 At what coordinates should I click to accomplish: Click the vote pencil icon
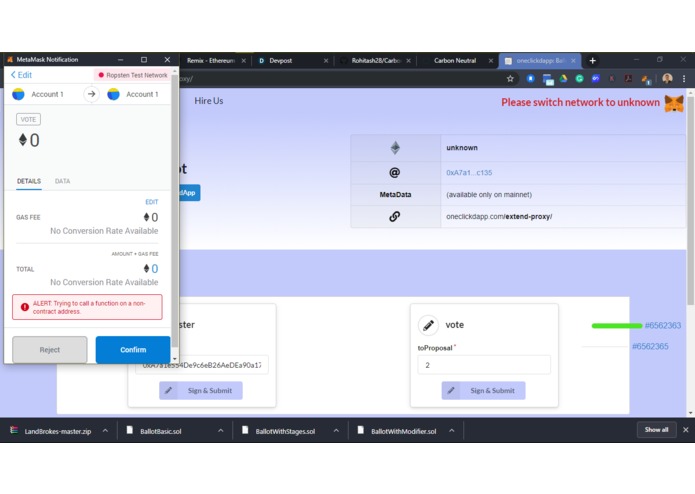428,325
